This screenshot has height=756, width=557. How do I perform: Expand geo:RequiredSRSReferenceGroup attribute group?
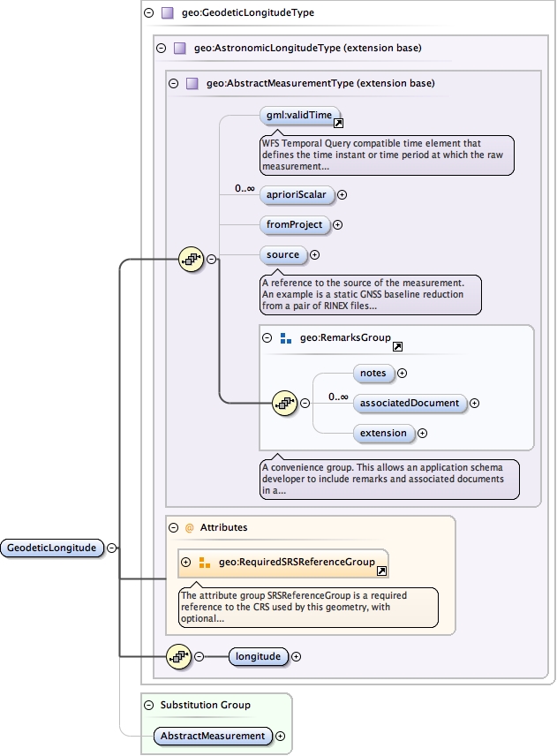pyautogui.click(x=186, y=563)
